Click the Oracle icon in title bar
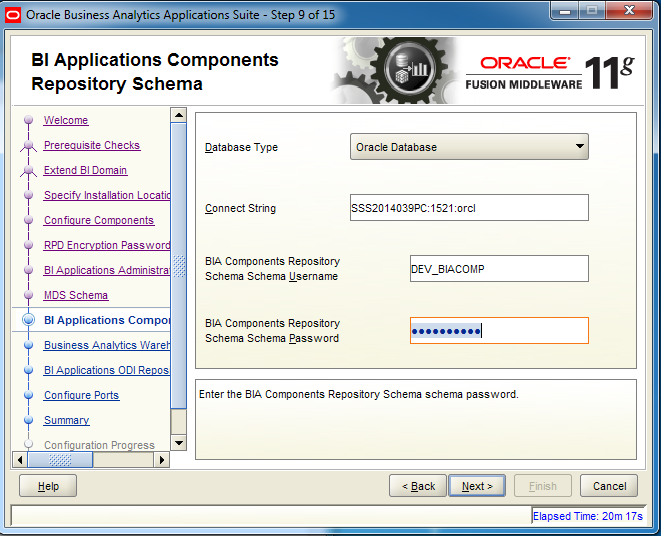 (x=13, y=15)
